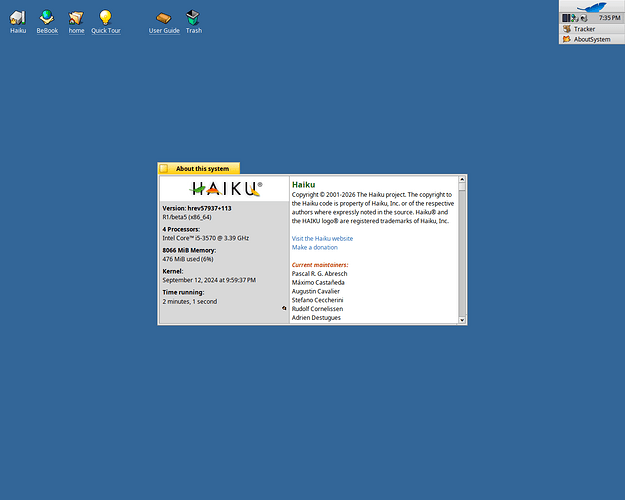Open the User Guide book icon
This screenshot has height=500, width=625.
tap(163, 18)
